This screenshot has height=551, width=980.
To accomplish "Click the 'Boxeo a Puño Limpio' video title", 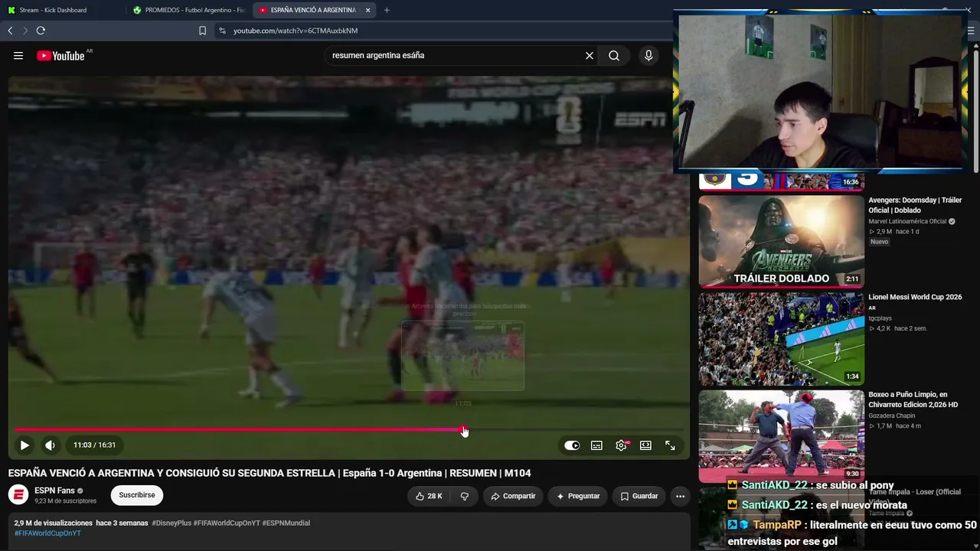I will 913,399.
